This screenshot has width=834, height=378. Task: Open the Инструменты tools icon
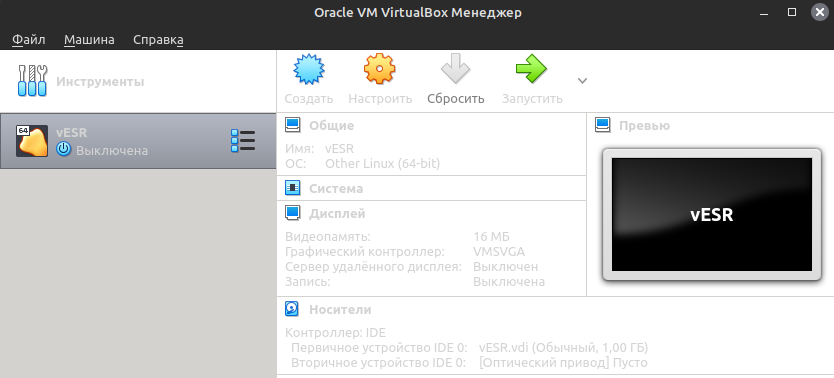tap(32, 81)
